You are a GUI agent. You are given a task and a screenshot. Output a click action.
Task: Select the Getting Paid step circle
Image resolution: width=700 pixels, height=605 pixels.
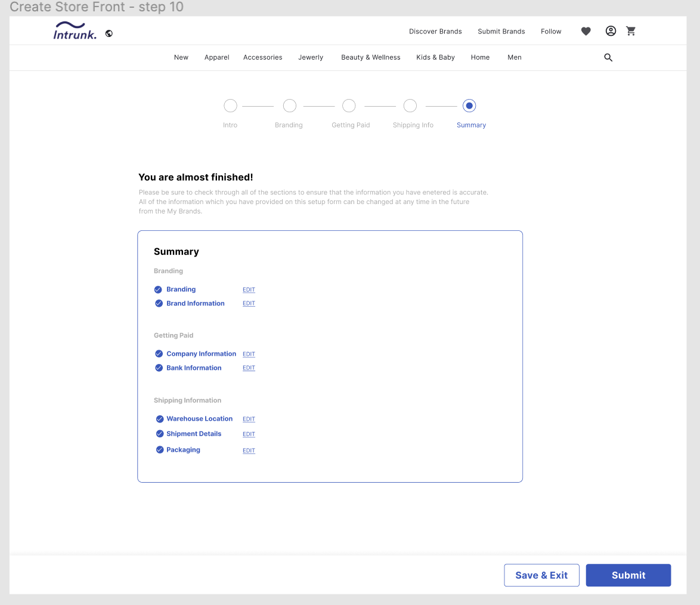pyautogui.click(x=349, y=106)
